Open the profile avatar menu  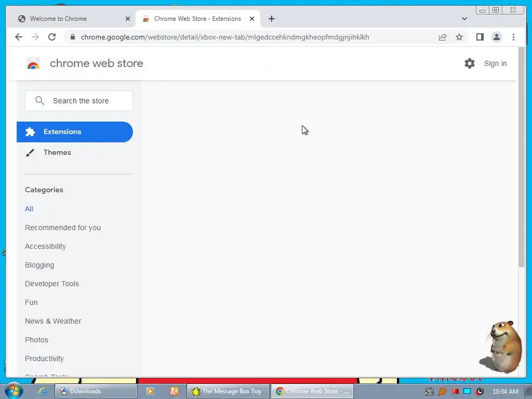coord(496,37)
